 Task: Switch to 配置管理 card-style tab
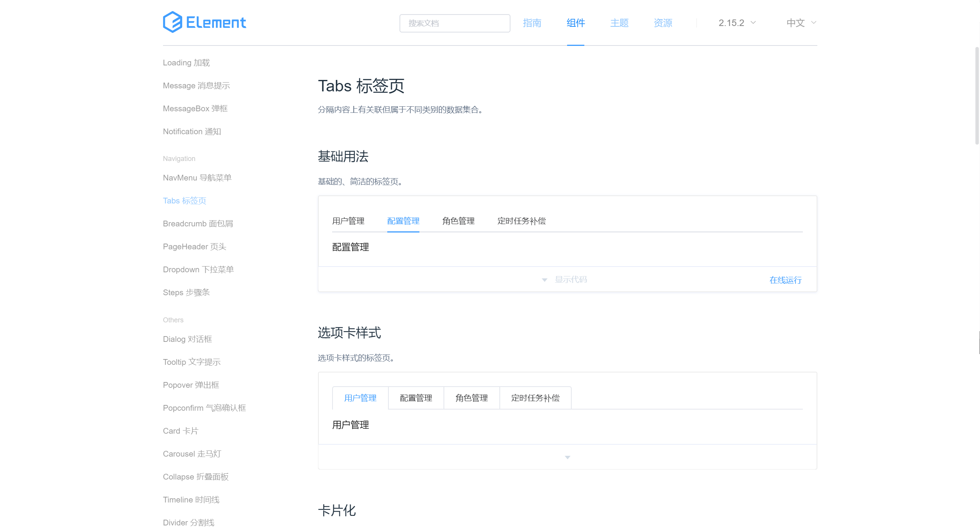416,398
